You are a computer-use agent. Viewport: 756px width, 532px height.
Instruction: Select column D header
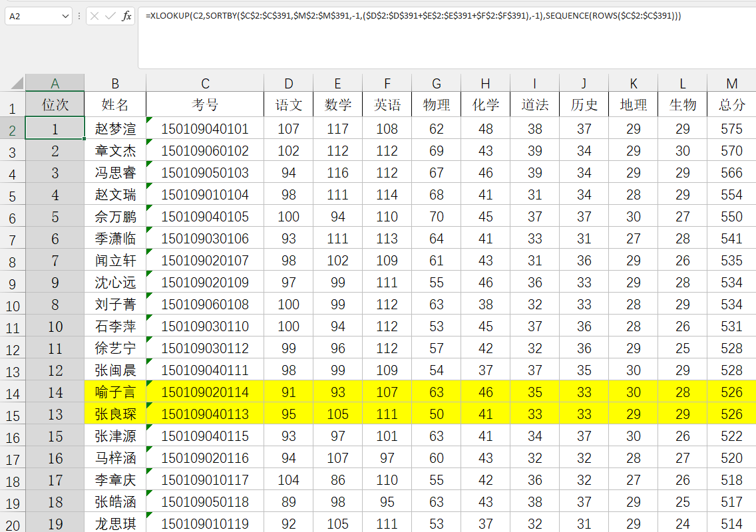click(288, 83)
